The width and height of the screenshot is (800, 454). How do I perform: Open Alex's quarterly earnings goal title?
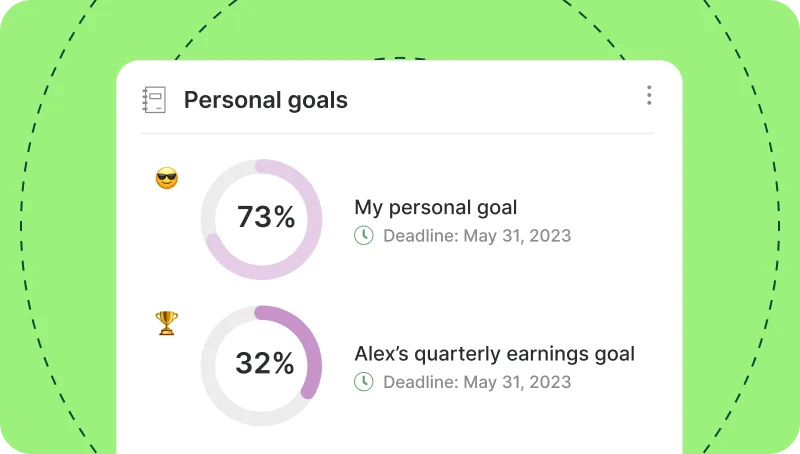click(x=494, y=354)
